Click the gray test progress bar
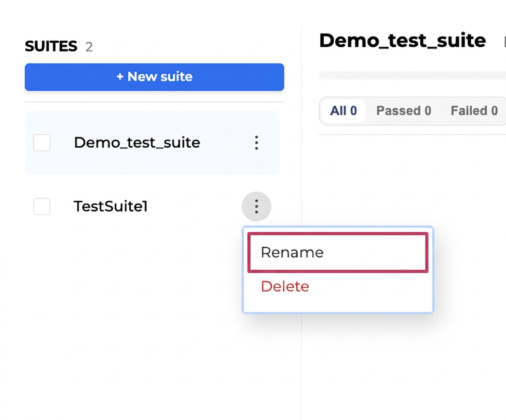Screen dimensions: 506x420 click(x=412, y=76)
